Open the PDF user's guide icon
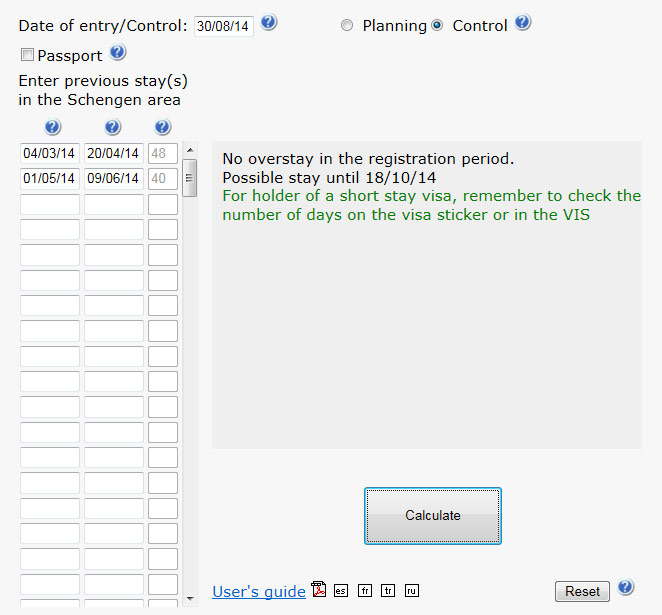Image resolution: width=662 pixels, height=615 pixels. [x=319, y=589]
